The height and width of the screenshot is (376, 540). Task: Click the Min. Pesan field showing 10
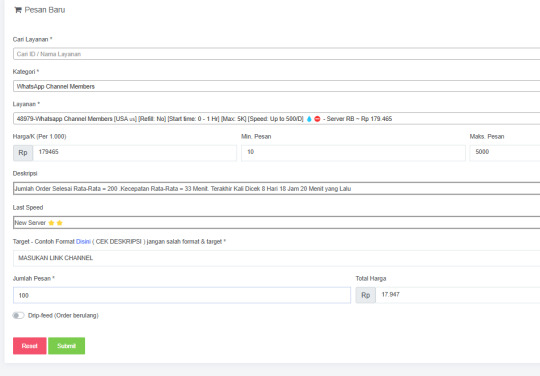[353, 153]
